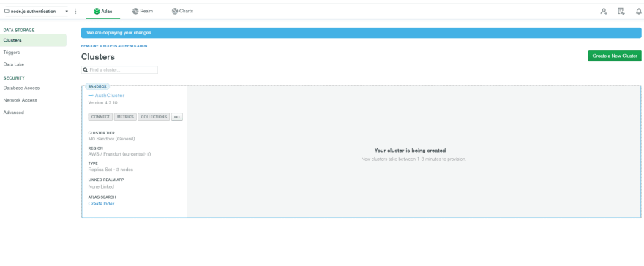Switch to the Charts tab
The image size is (644, 266).
[x=182, y=12]
